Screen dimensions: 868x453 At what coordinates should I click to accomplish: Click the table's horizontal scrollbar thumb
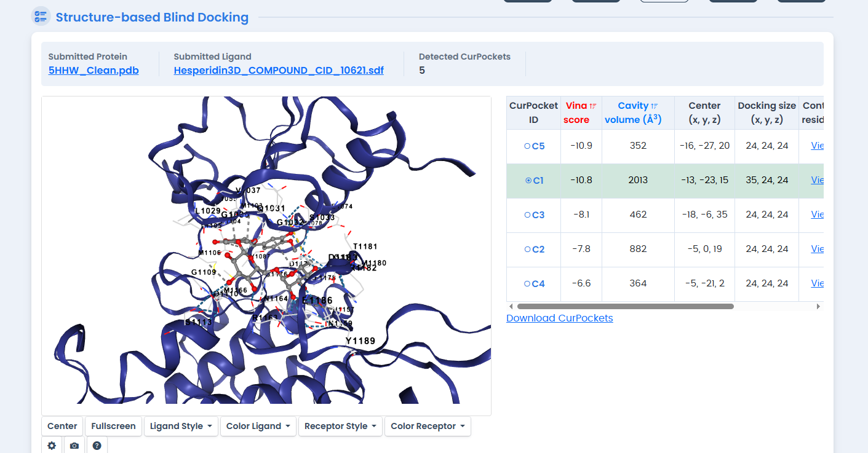[x=625, y=306]
